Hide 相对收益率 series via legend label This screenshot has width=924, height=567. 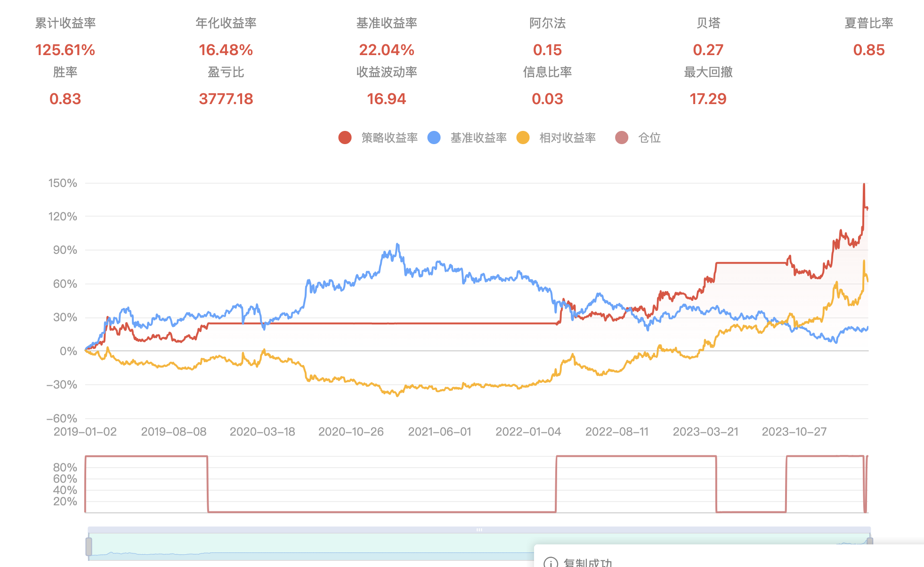(567, 138)
